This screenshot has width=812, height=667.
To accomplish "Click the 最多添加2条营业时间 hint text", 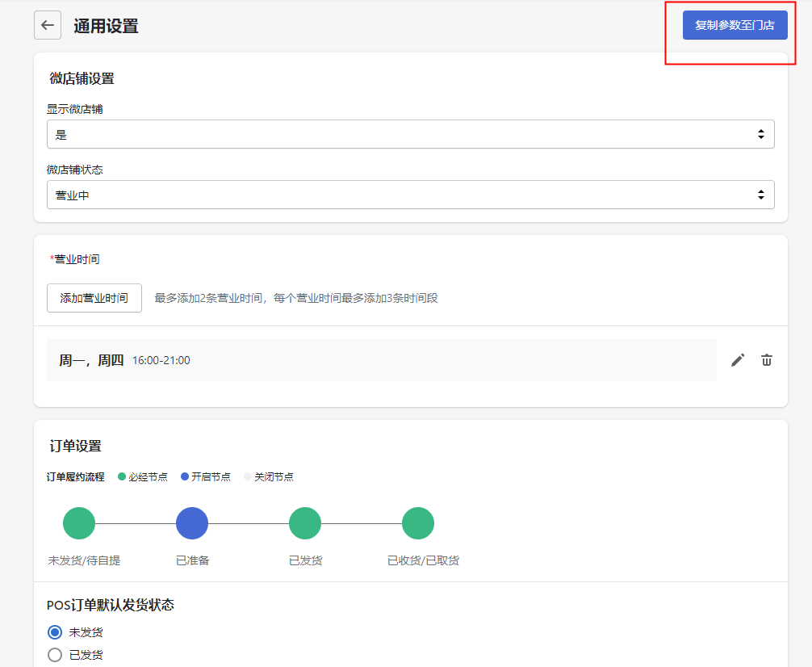I will (x=296, y=299).
